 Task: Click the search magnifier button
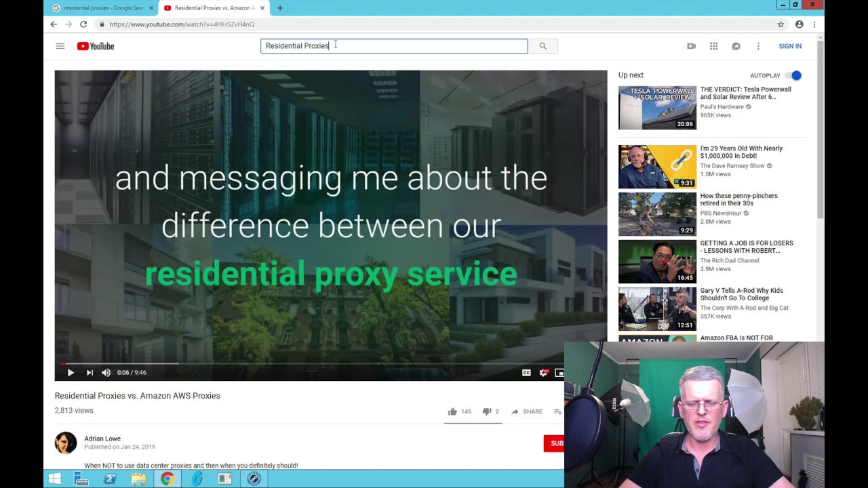click(x=542, y=46)
